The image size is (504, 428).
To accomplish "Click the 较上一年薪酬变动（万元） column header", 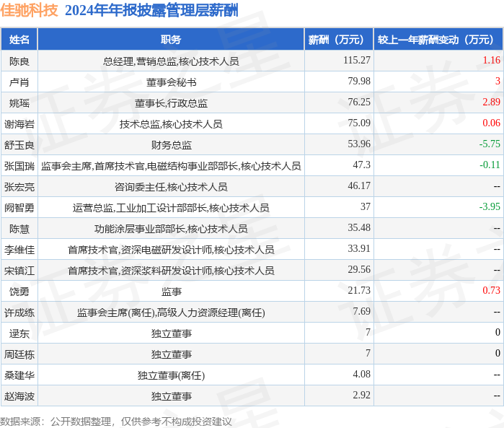I will coord(438,40).
